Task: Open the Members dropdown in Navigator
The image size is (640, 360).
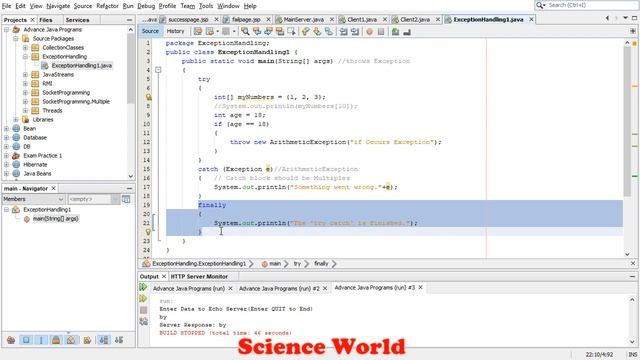Action: tap(33, 199)
